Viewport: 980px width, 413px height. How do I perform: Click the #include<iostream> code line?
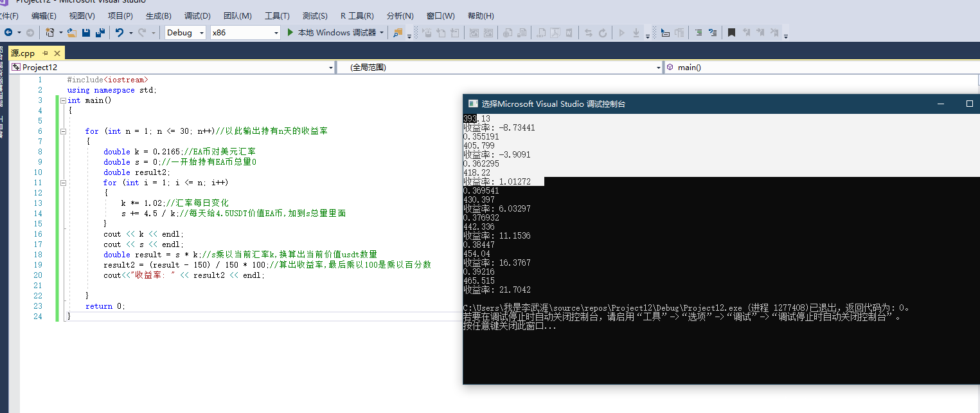pyautogui.click(x=107, y=80)
